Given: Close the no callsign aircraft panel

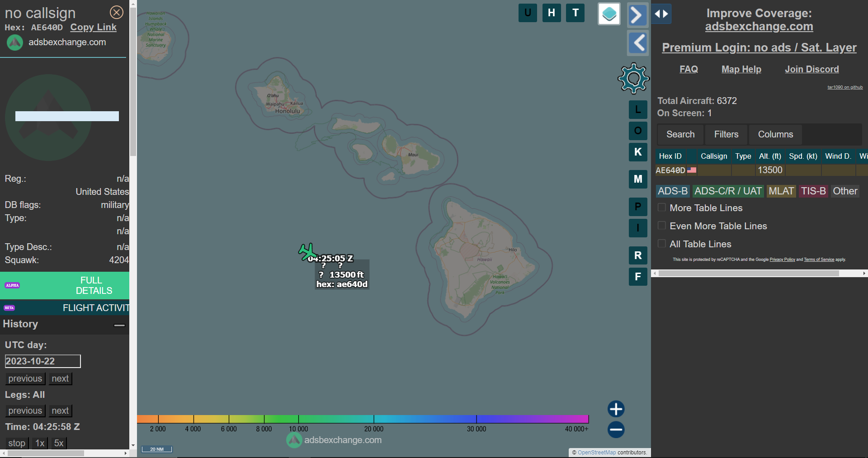Looking at the screenshot, I should (x=117, y=12).
